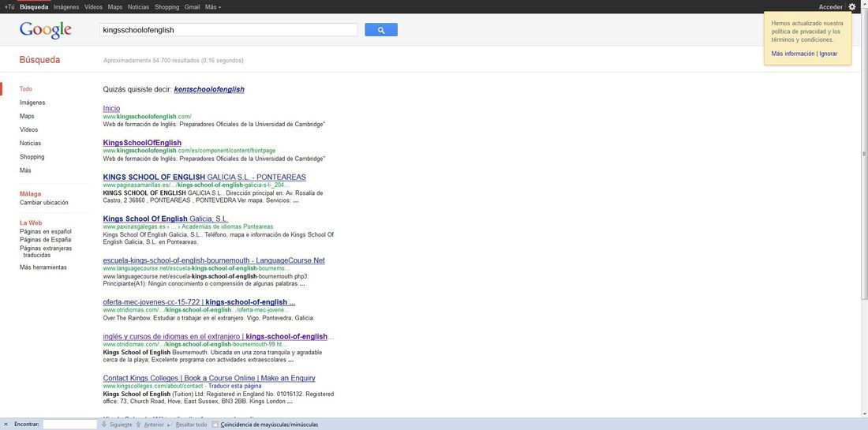Open Contact Kings Colleges result
The height and width of the screenshot is (430, 868).
[x=209, y=378]
